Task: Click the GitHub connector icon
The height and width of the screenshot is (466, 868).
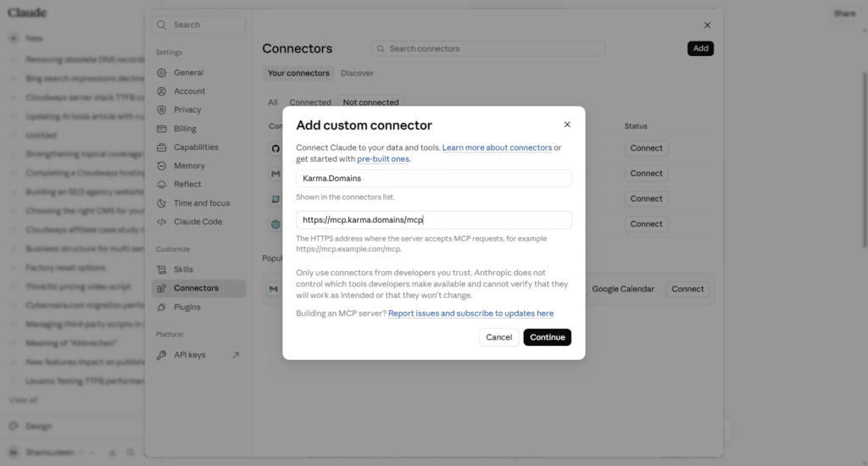Action: click(275, 148)
